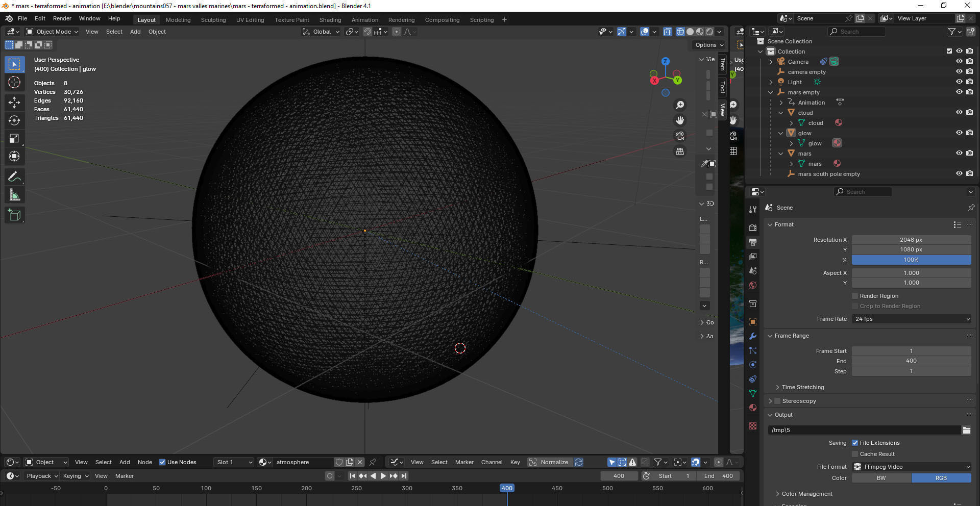The height and width of the screenshot is (506, 980).
Task: Toggle visibility of the glow object
Action: pyautogui.click(x=959, y=133)
